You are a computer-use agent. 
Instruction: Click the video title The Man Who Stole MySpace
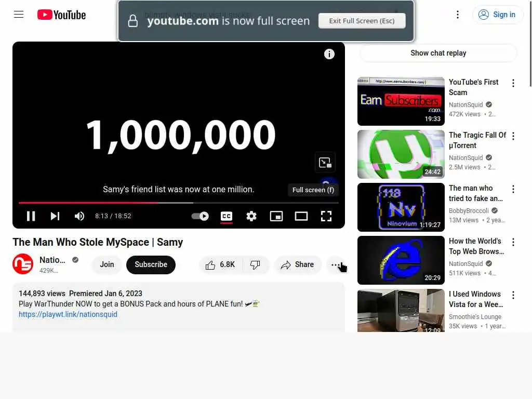(98, 242)
